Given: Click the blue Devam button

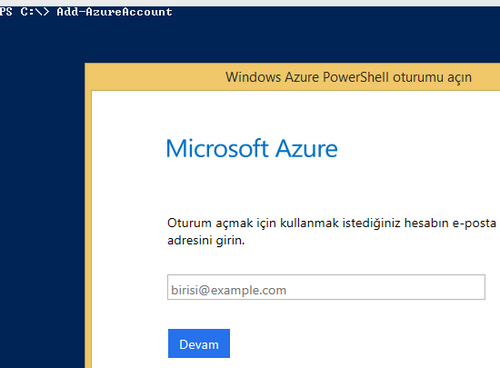Looking at the screenshot, I should tap(199, 343).
